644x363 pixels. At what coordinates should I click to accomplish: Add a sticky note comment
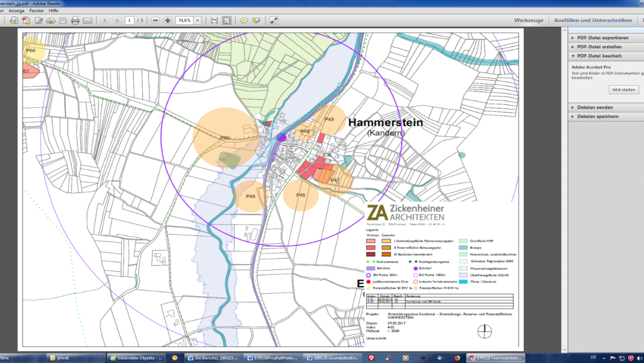[x=244, y=20]
